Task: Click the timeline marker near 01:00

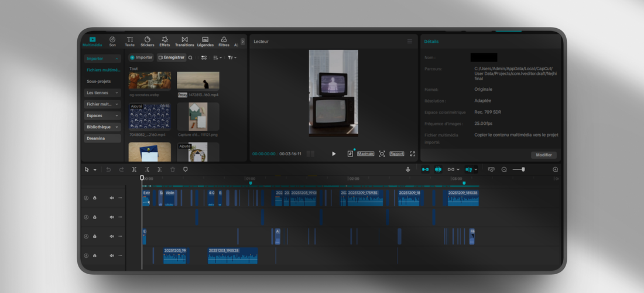Action: 251,183
